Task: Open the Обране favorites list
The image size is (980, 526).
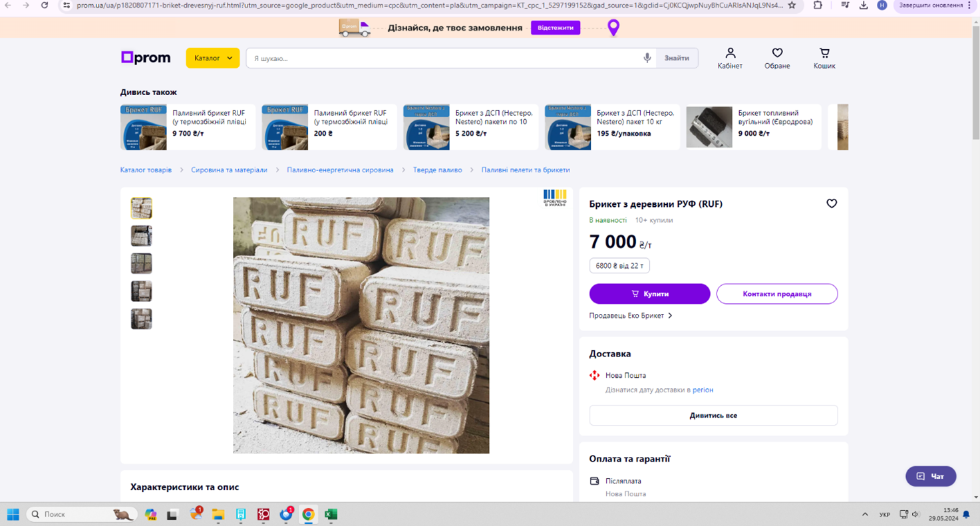Action: tap(777, 59)
